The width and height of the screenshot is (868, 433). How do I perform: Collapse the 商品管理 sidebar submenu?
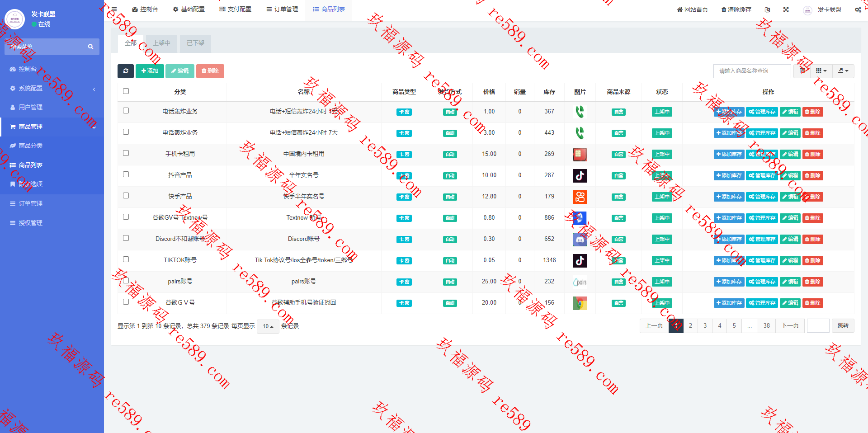[52, 127]
